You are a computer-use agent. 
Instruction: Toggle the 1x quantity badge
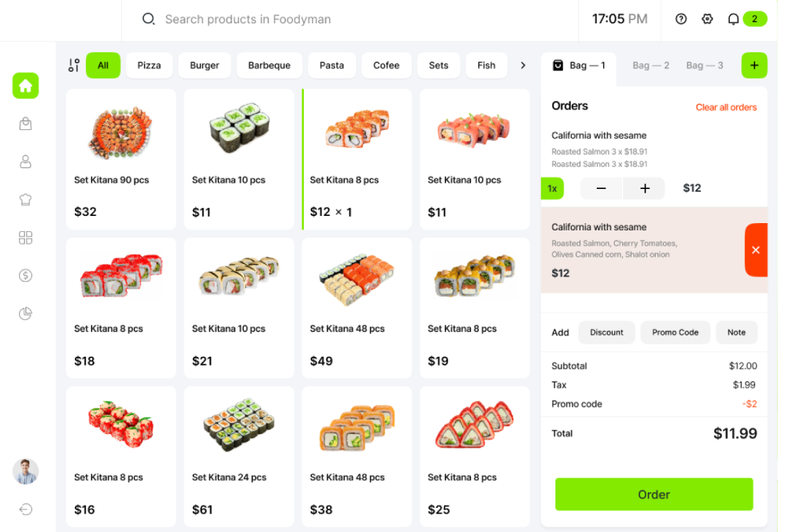(x=552, y=188)
